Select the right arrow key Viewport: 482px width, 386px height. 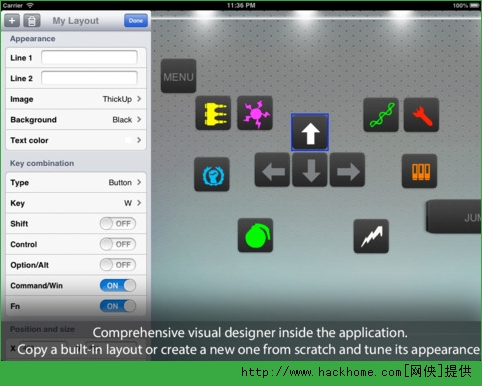[347, 170]
